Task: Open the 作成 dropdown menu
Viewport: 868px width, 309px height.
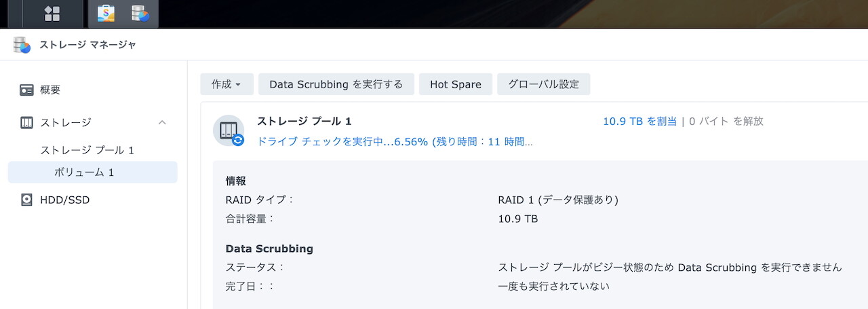Action: (x=226, y=84)
